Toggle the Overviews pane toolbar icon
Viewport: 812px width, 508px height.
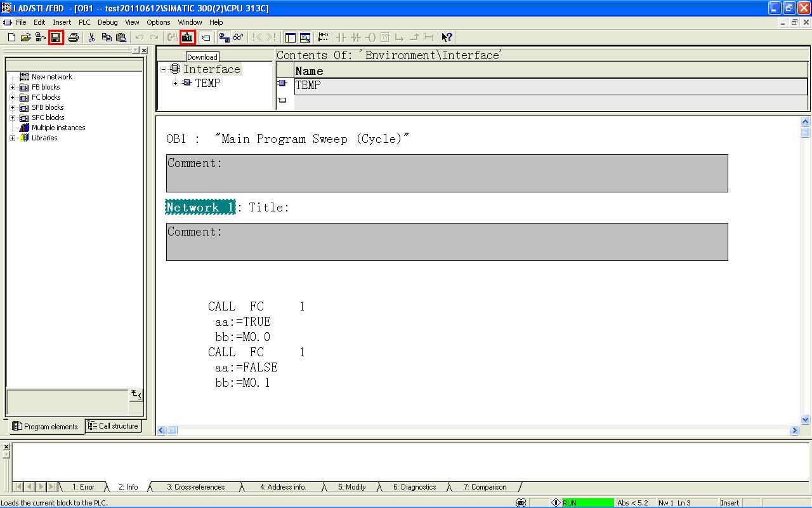pyautogui.click(x=291, y=37)
